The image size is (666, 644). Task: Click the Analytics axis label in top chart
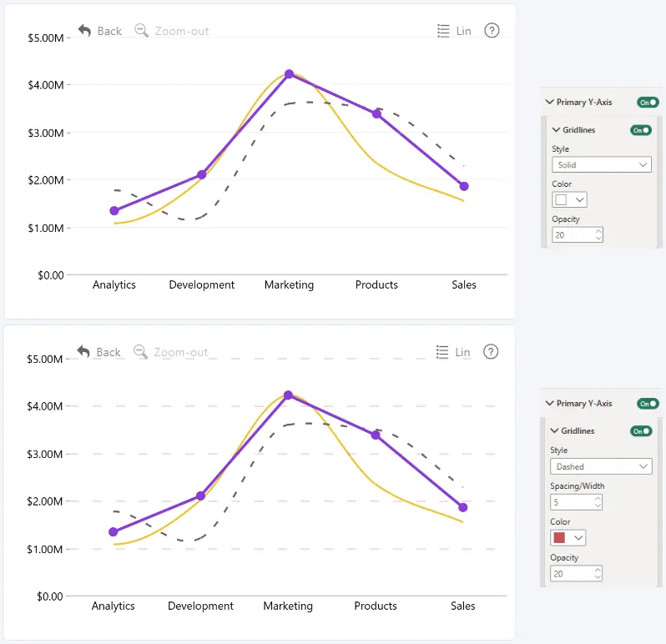coord(114,284)
